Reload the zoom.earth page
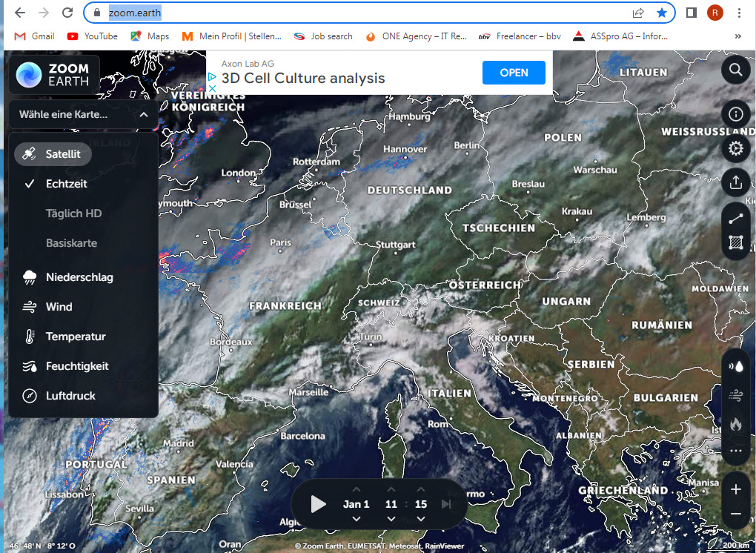 click(67, 13)
